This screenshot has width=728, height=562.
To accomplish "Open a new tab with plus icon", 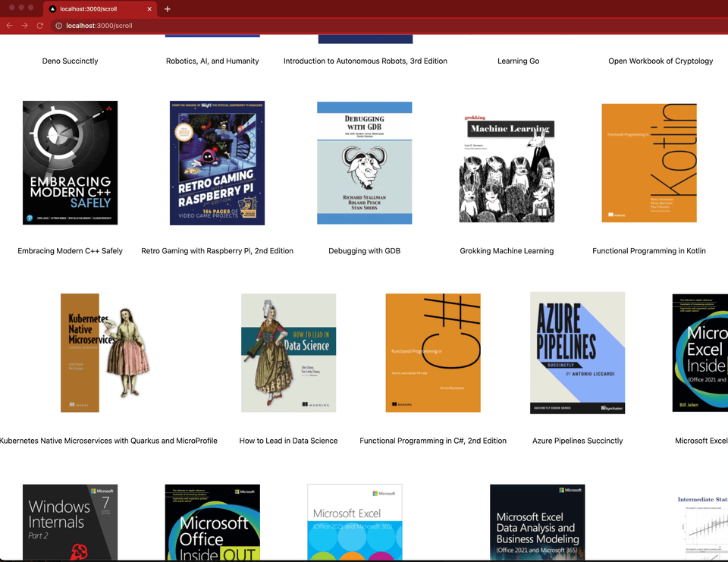I will 168,9.
